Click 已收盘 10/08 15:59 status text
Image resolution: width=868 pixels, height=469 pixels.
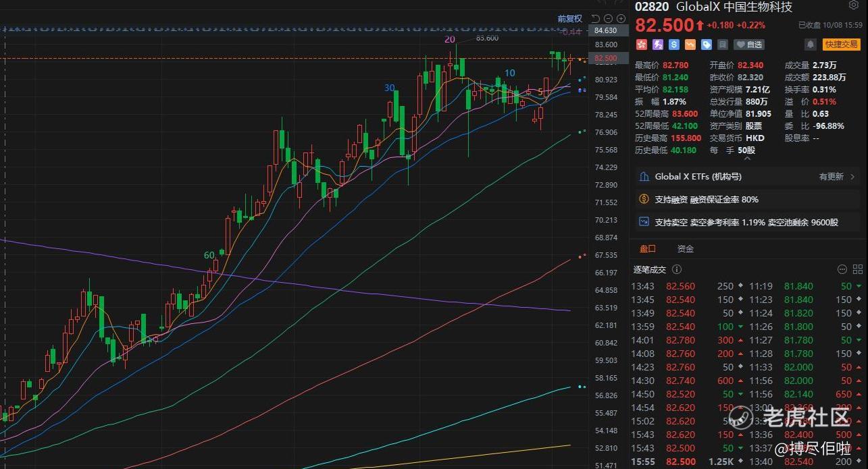pos(830,25)
